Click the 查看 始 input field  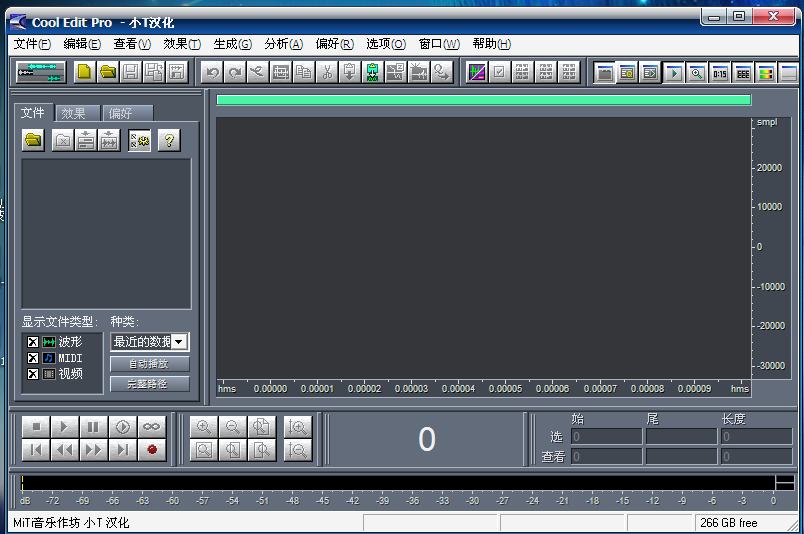[606, 456]
